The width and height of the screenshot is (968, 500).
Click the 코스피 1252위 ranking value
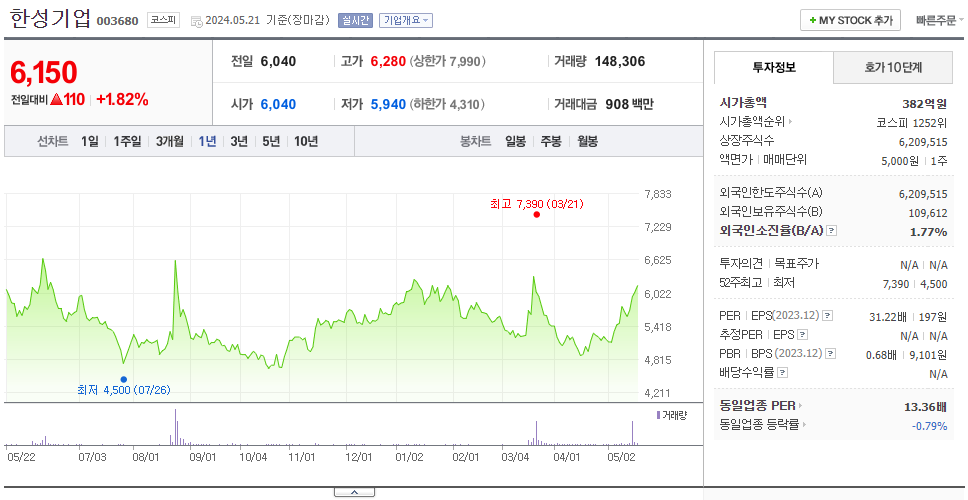912,122
